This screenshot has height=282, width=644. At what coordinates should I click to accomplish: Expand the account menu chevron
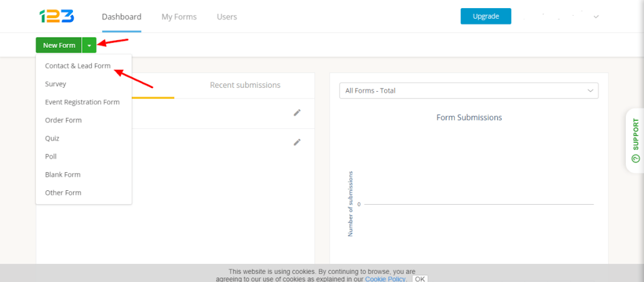coord(596,17)
